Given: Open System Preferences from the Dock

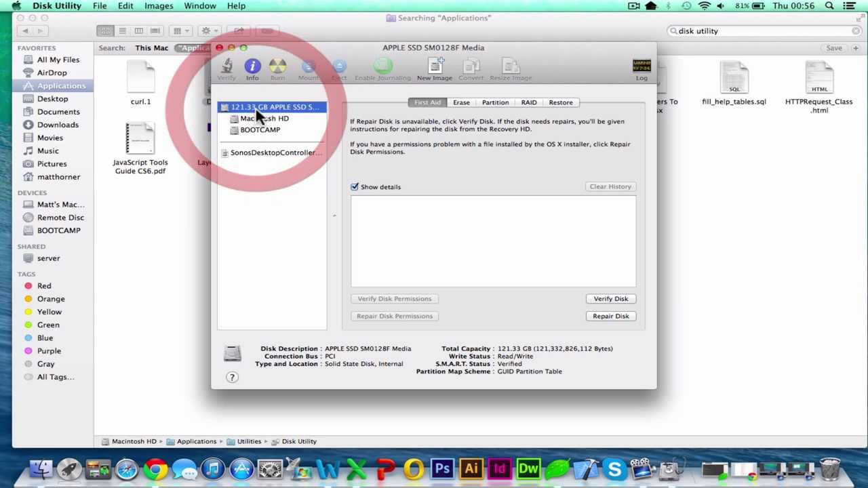Looking at the screenshot, I should 270,469.
